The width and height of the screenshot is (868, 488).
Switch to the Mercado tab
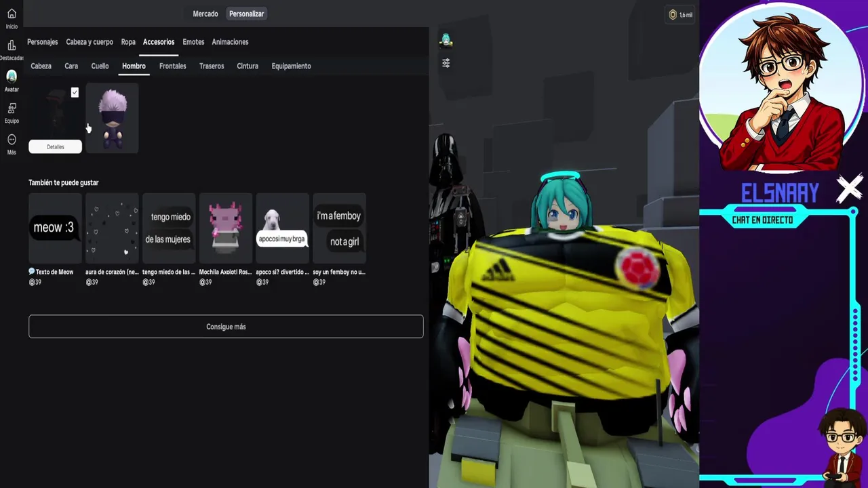click(x=205, y=14)
